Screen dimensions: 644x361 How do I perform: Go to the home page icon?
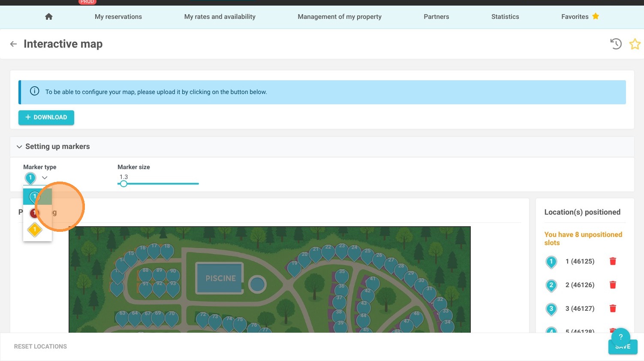[x=49, y=17]
